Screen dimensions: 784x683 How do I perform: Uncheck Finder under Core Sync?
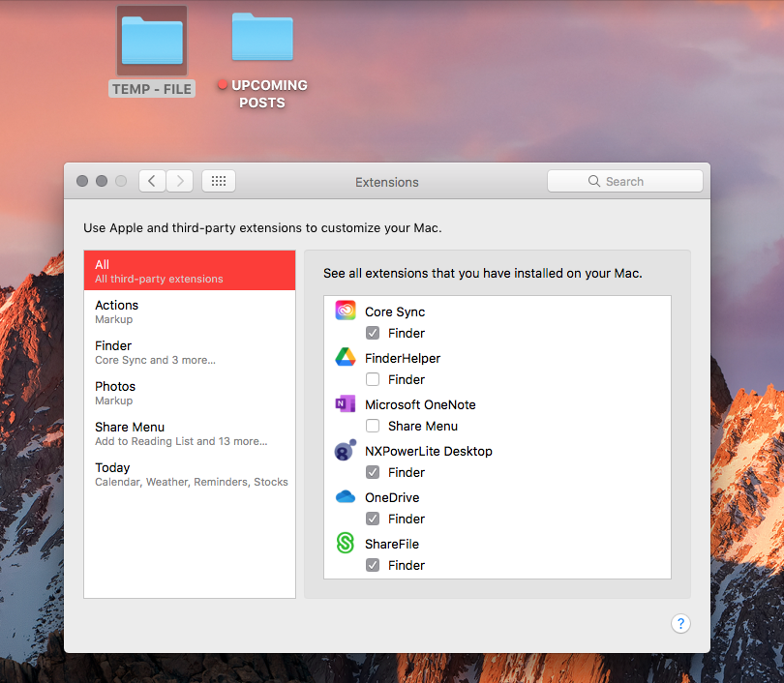(373, 333)
